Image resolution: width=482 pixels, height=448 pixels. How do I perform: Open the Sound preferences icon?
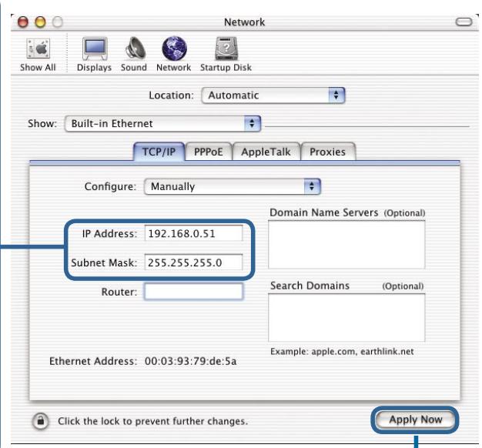click(x=134, y=55)
